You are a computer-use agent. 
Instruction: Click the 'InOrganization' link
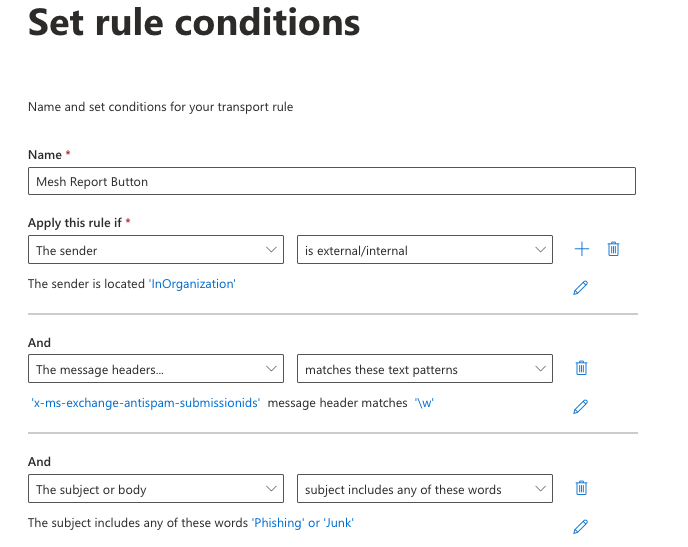192,284
